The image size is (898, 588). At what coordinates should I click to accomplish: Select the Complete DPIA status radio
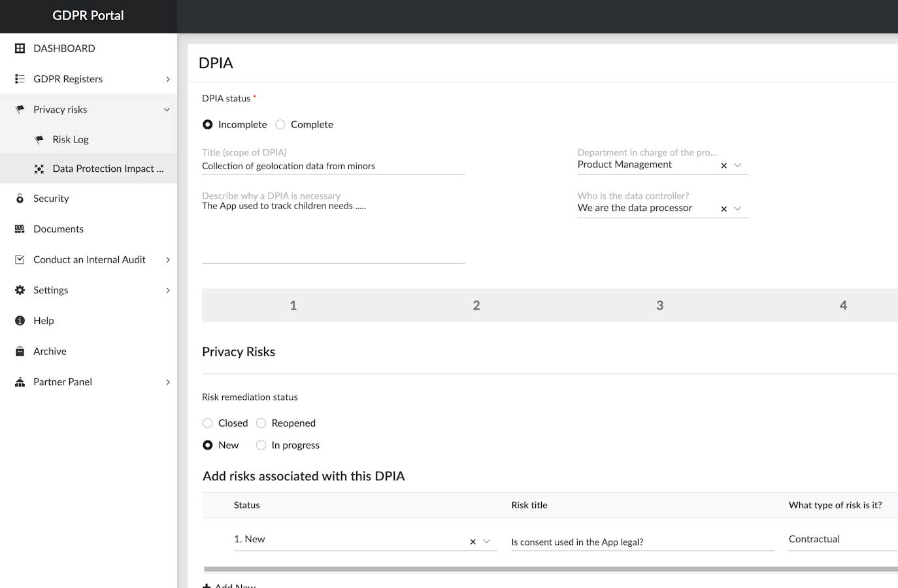280,125
